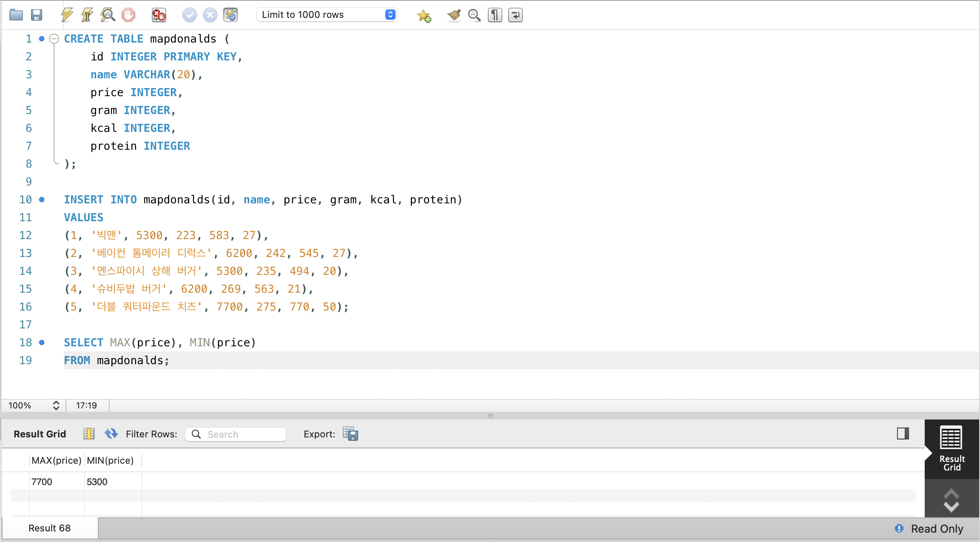Image resolution: width=980 pixels, height=542 pixels.
Task: Click the statement marker on line 18
Action: pyautogui.click(x=42, y=342)
